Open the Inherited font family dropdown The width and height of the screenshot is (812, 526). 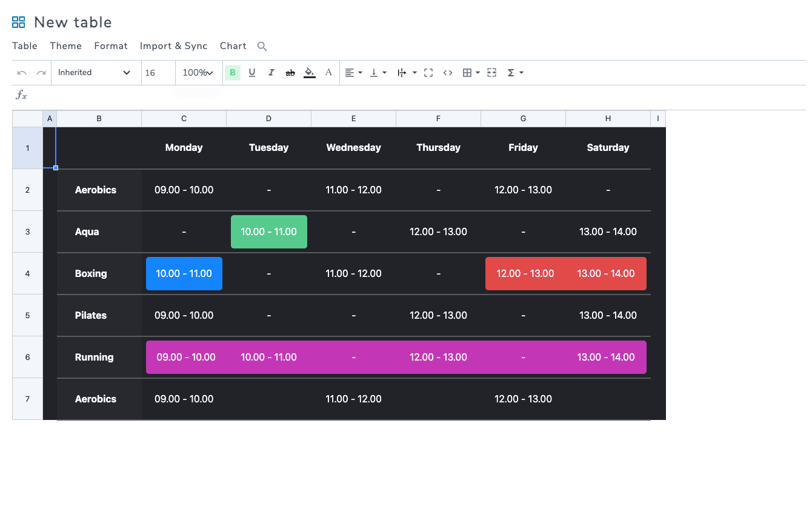(x=95, y=73)
